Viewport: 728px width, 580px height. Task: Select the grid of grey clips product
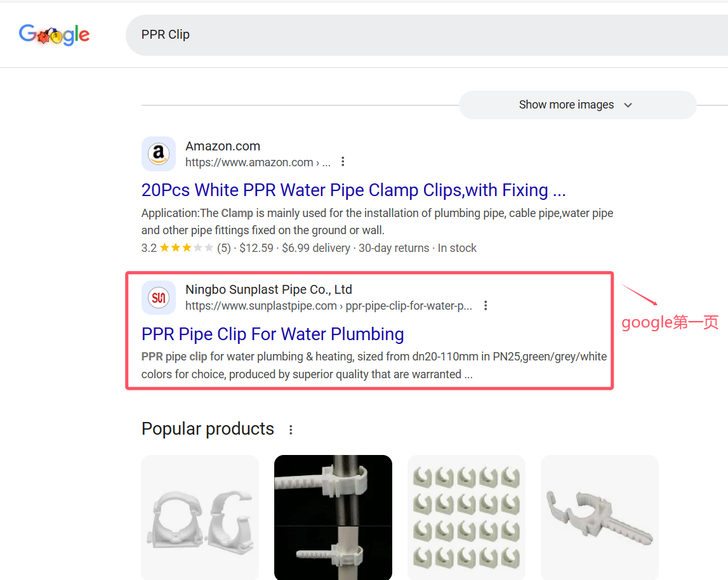467,517
